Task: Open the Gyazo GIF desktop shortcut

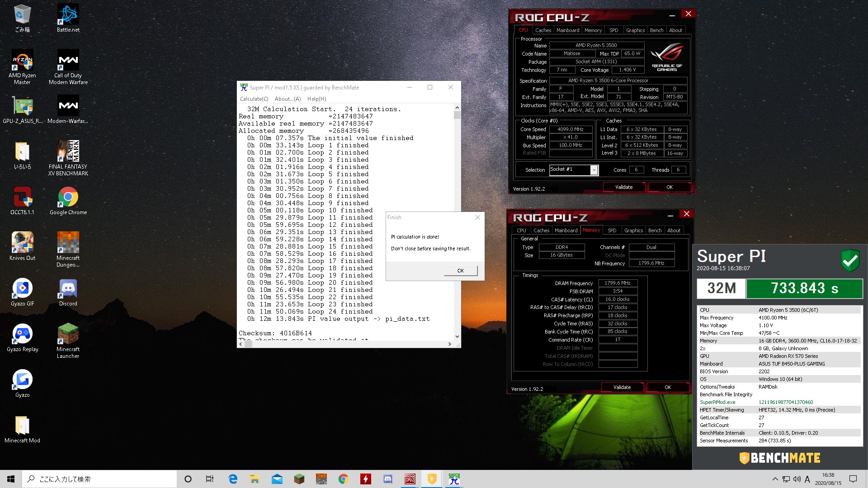Action: (x=22, y=292)
